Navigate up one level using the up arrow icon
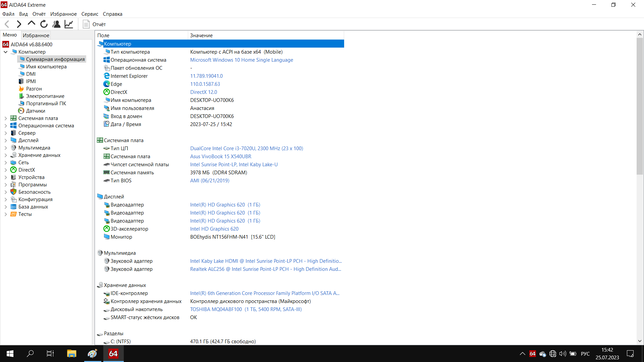 (32, 23)
